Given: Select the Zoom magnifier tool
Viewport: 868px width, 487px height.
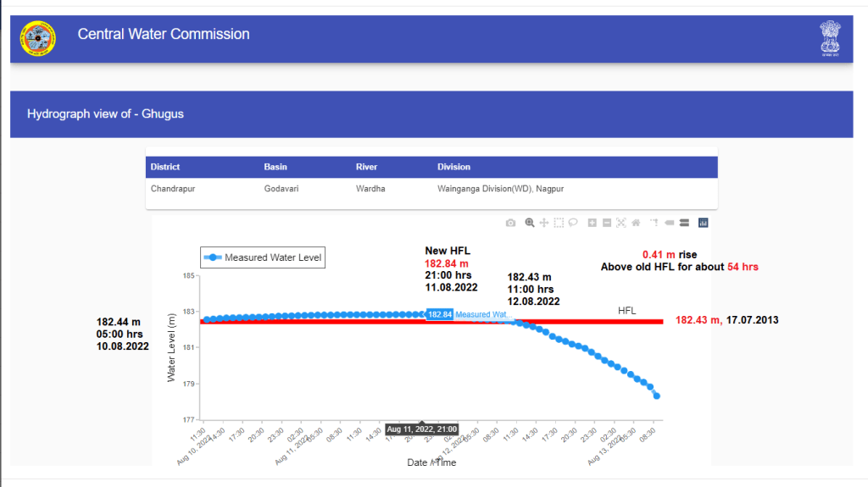Looking at the screenshot, I should [x=530, y=223].
